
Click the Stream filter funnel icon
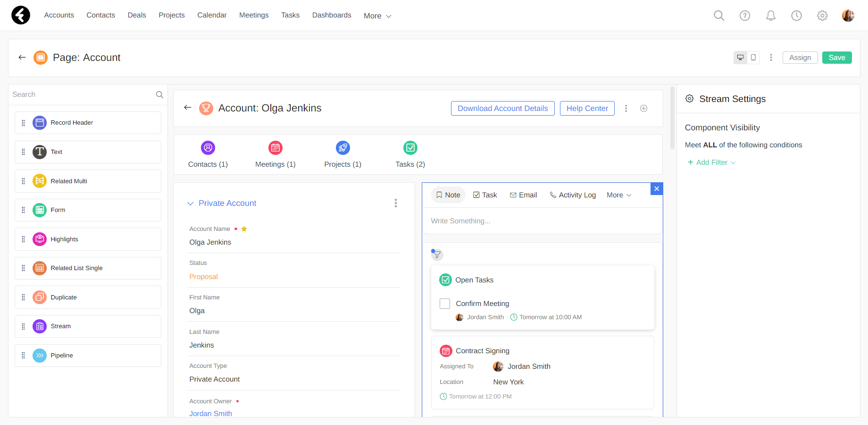pos(437,255)
